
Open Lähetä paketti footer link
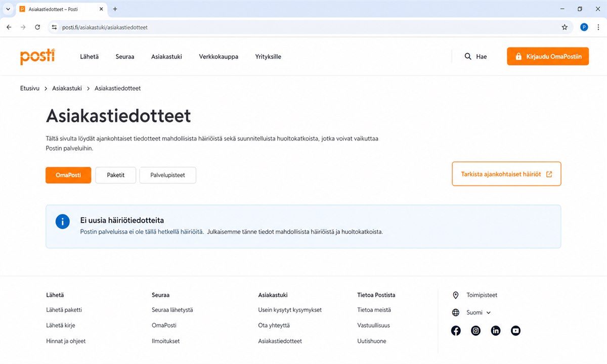pyautogui.click(x=64, y=310)
